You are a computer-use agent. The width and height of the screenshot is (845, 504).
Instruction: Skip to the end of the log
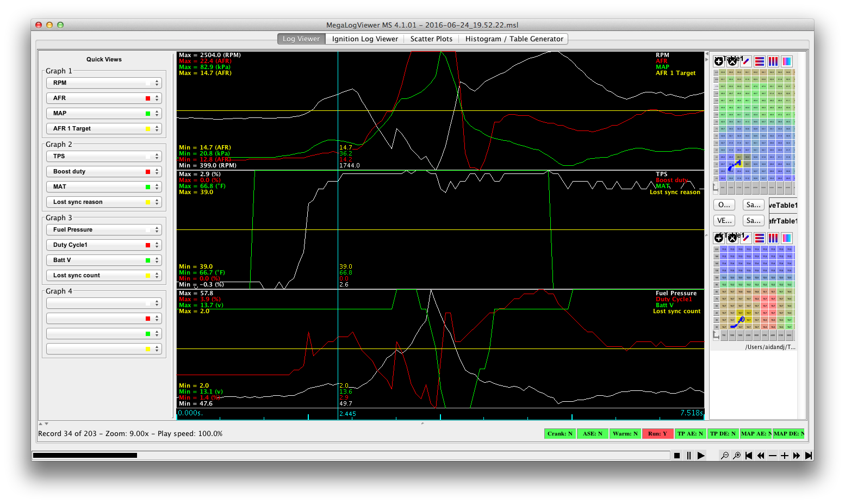click(809, 456)
